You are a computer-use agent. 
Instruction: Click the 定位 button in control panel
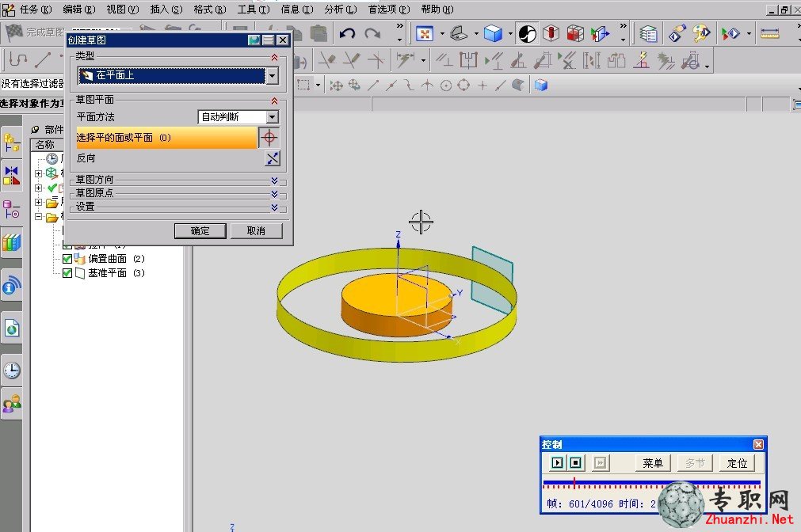click(x=737, y=463)
